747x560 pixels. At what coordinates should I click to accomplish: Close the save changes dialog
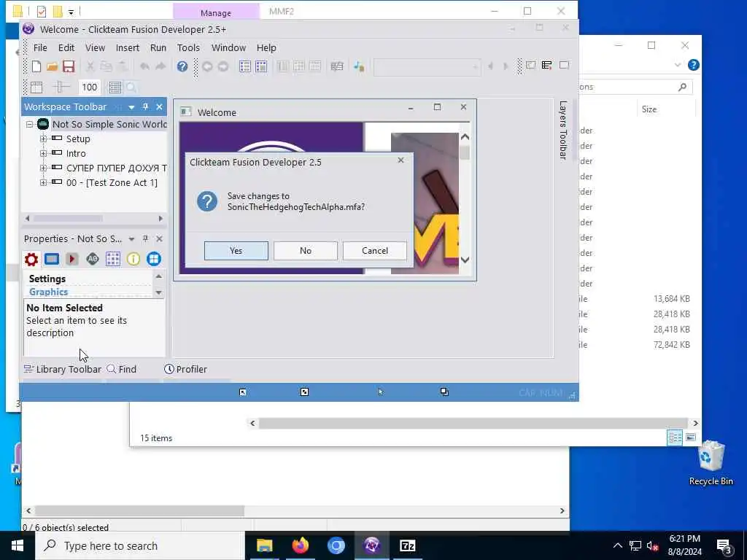coord(400,160)
